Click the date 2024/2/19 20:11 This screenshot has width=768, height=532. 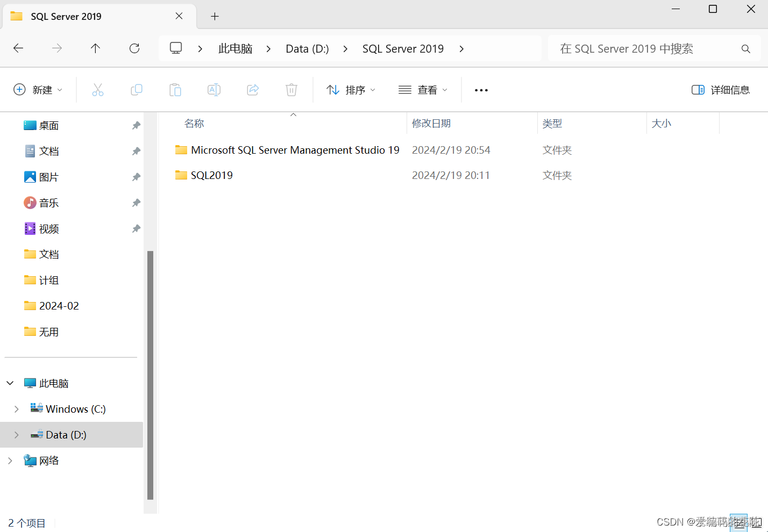(451, 175)
